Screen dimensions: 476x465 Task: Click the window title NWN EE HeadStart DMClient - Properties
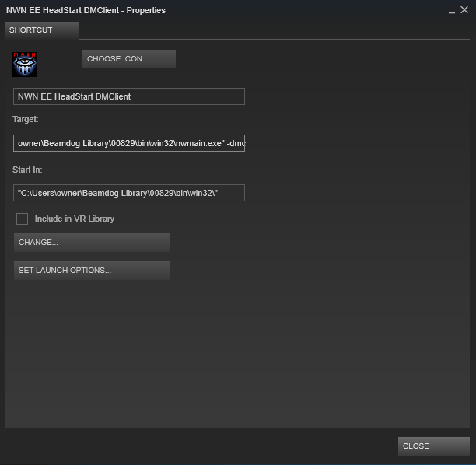[x=86, y=10]
